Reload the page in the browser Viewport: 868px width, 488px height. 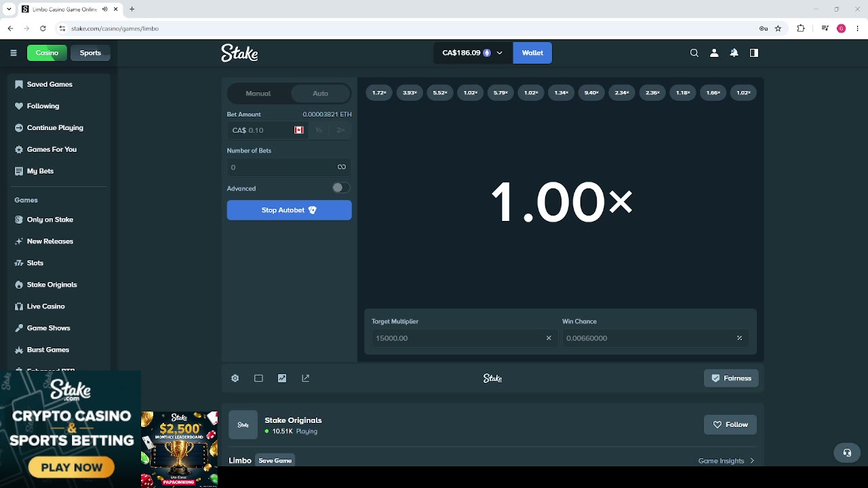[43, 28]
